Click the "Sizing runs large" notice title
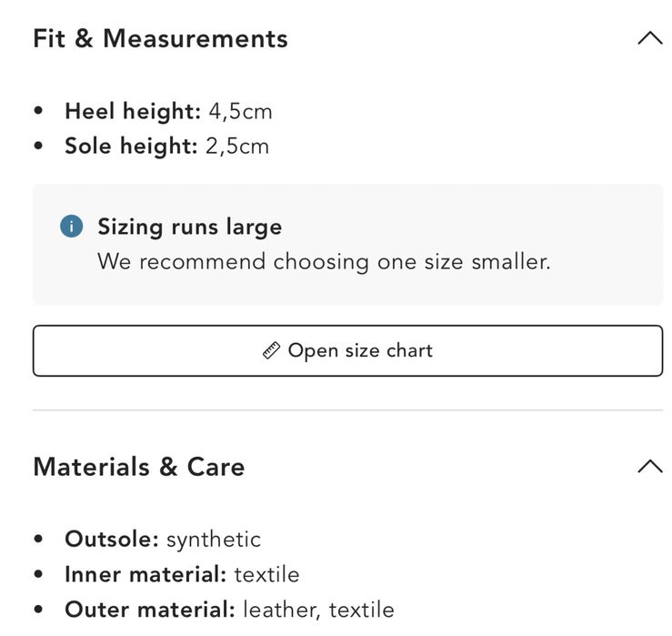This screenshot has height=636, width=672. [190, 227]
